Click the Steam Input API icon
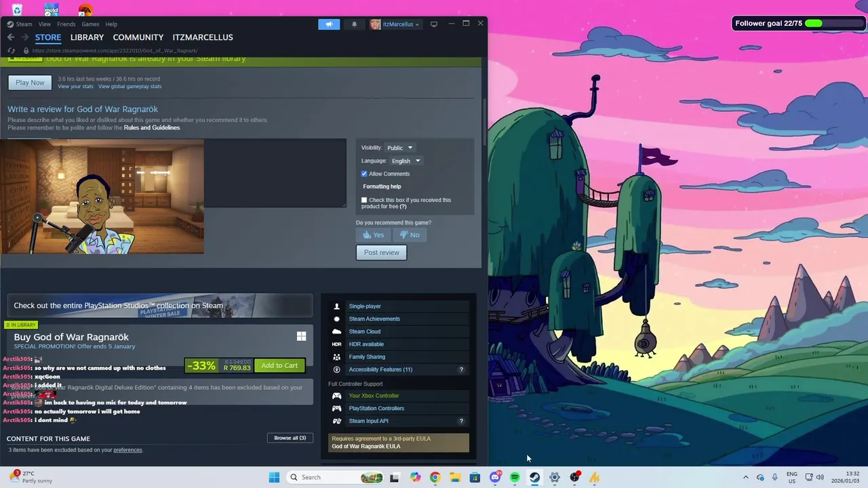This screenshot has width=868, height=488. [336, 421]
